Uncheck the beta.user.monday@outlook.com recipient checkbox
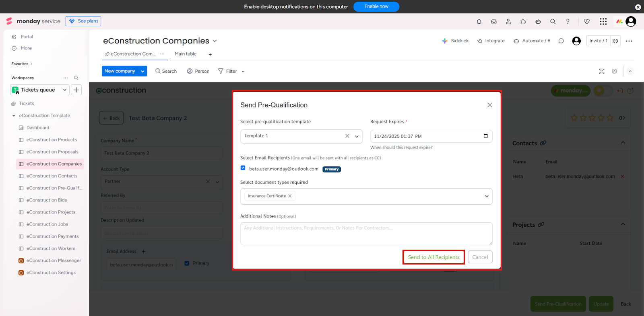This screenshot has width=644, height=316. 243,168
